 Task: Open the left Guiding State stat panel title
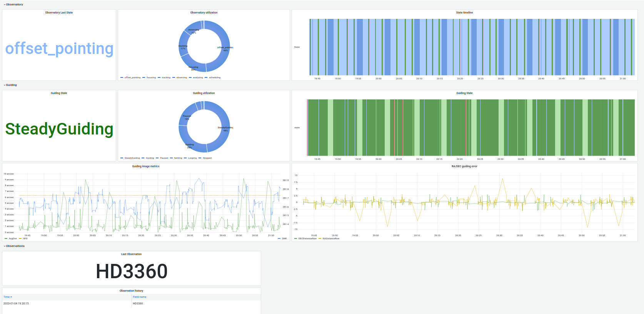click(59, 93)
